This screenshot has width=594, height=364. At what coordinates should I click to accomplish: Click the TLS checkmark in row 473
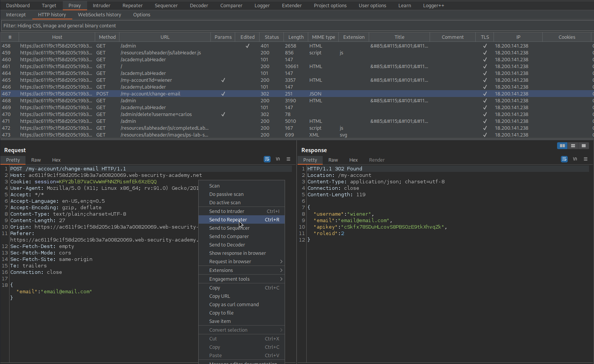485,135
